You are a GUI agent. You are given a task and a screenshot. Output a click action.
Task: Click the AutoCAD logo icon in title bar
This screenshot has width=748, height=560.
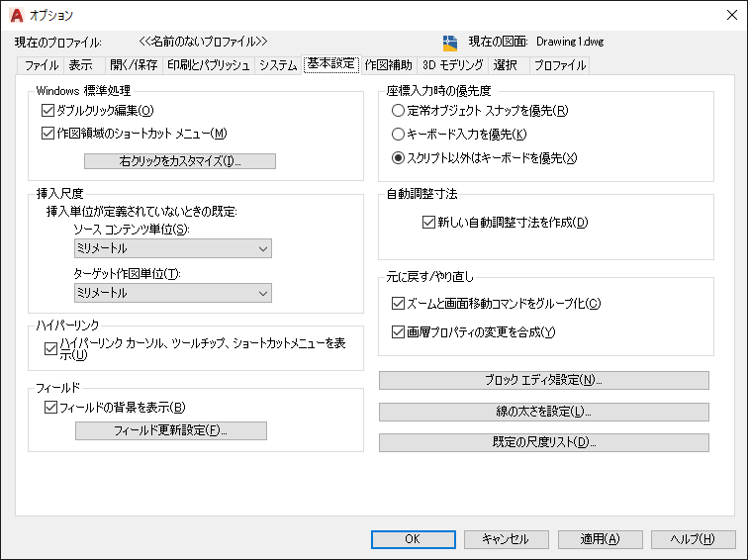16,15
